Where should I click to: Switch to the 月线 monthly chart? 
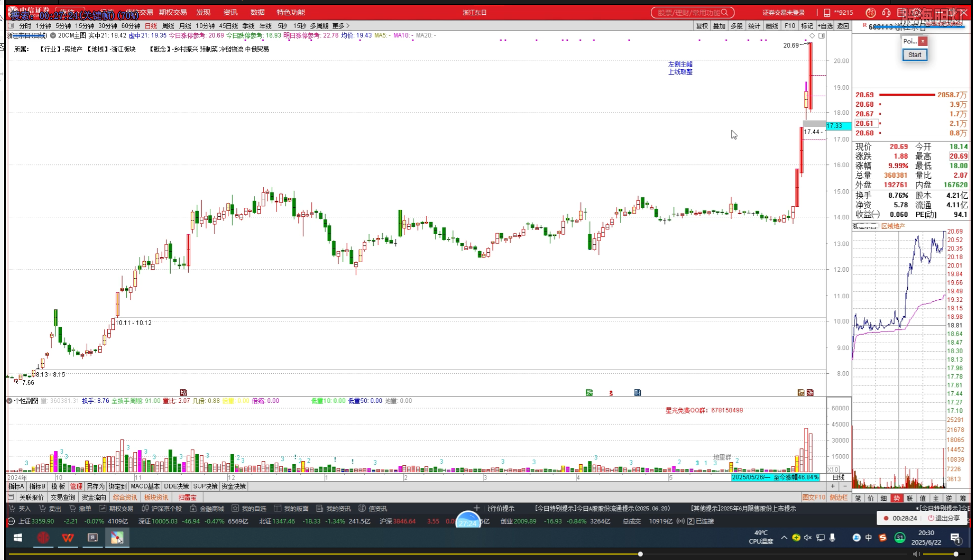pyautogui.click(x=185, y=26)
